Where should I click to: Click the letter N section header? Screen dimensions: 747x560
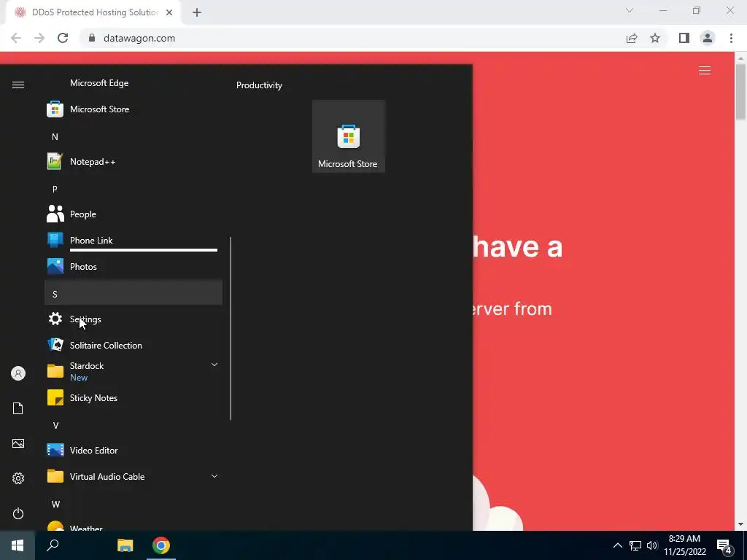coord(133,136)
